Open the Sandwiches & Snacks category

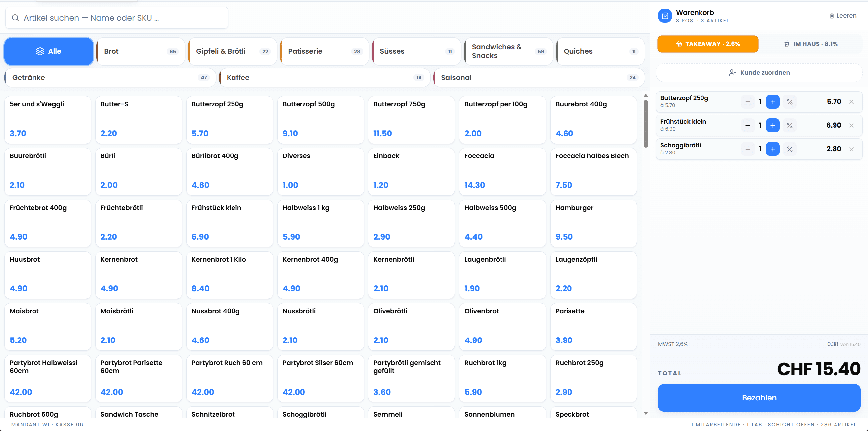click(x=508, y=51)
